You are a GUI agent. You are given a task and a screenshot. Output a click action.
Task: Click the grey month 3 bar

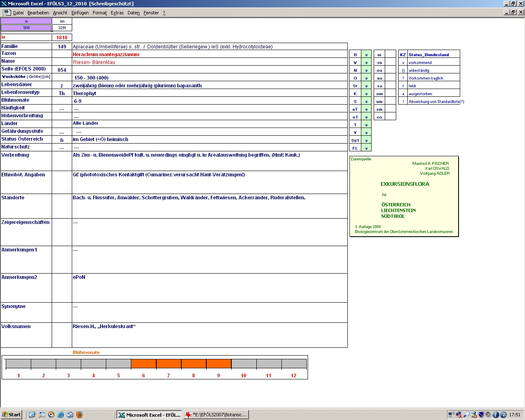(x=68, y=364)
